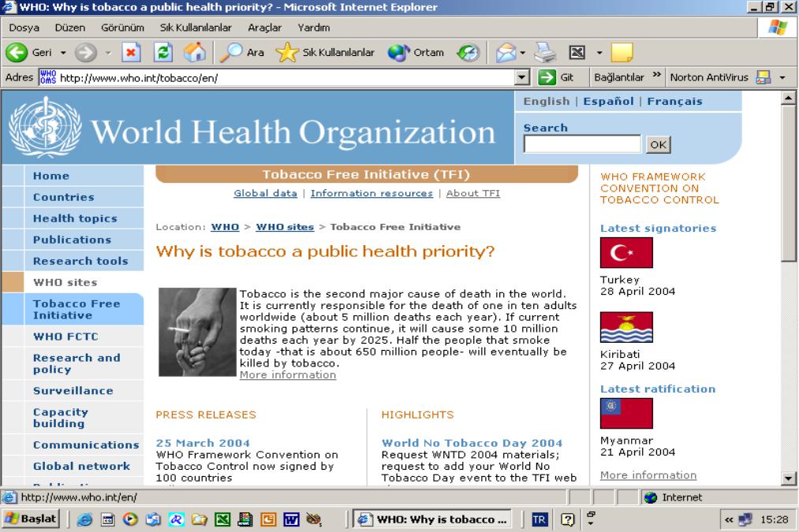The width and height of the screenshot is (799, 532).
Task: Open the Mail button dropdown arrow
Action: coord(523,53)
